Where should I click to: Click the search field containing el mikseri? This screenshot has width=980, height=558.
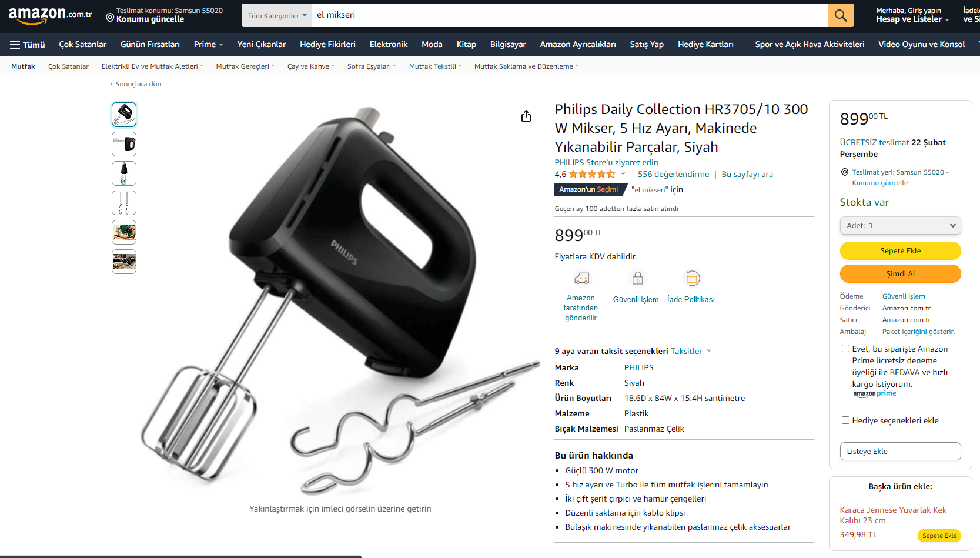[569, 15]
